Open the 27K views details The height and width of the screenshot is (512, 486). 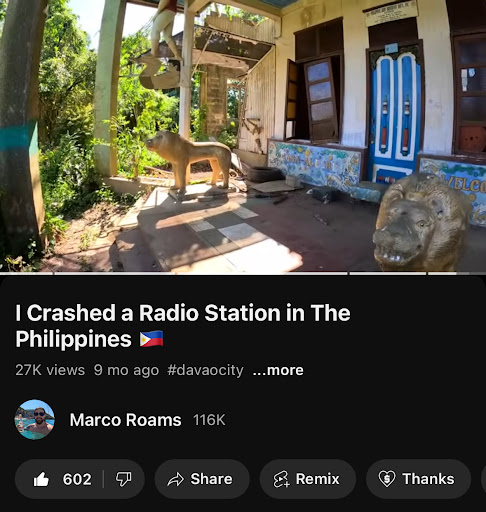point(50,370)
